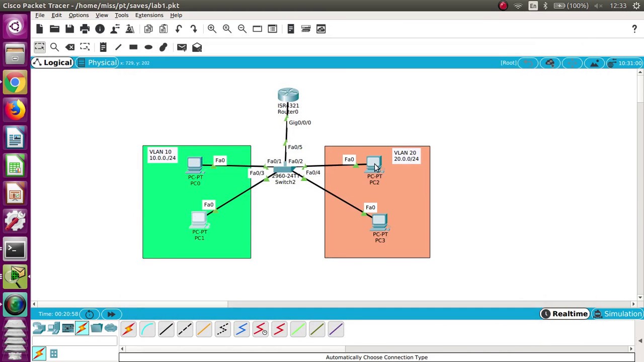The image size is (644, 362).
Task: Pick the Resize Shape tool
Action: point(85,47)
